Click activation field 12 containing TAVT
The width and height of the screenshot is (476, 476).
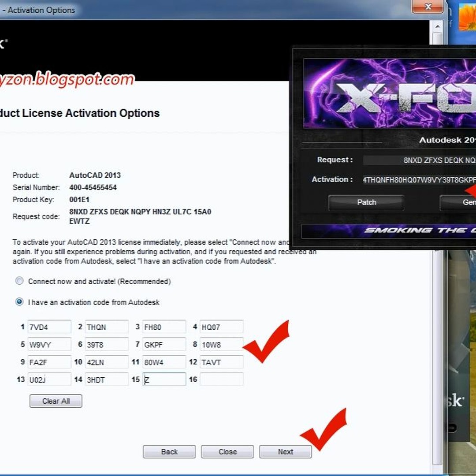click(x=221, y=362)
